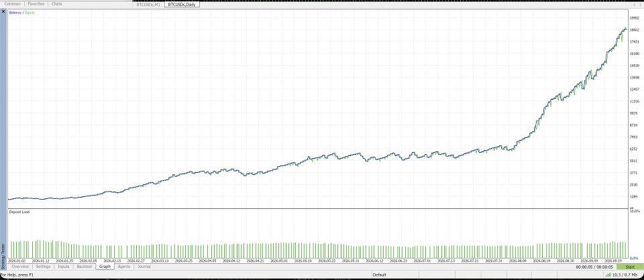
Task: Click the 19902 balance axis value
Action: click(635, 18)
